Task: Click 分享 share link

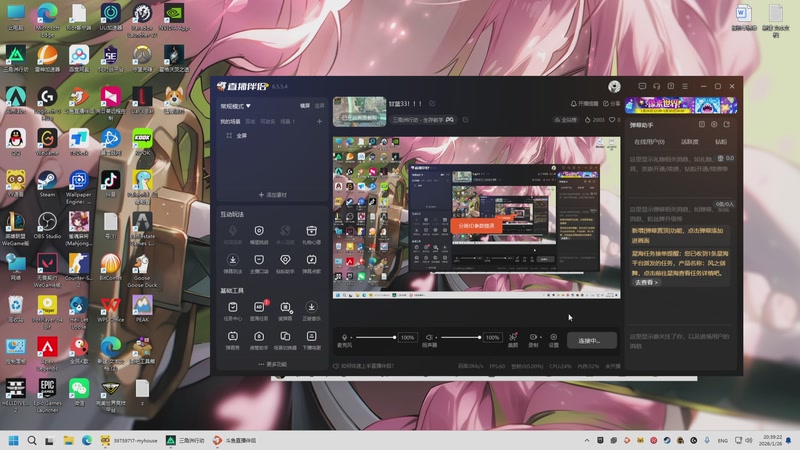Action: click(x=611, y=104)
